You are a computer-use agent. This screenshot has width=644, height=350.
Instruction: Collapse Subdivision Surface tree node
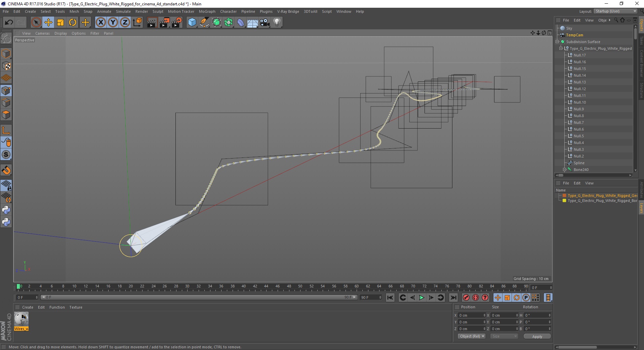[x=557, y=42]
